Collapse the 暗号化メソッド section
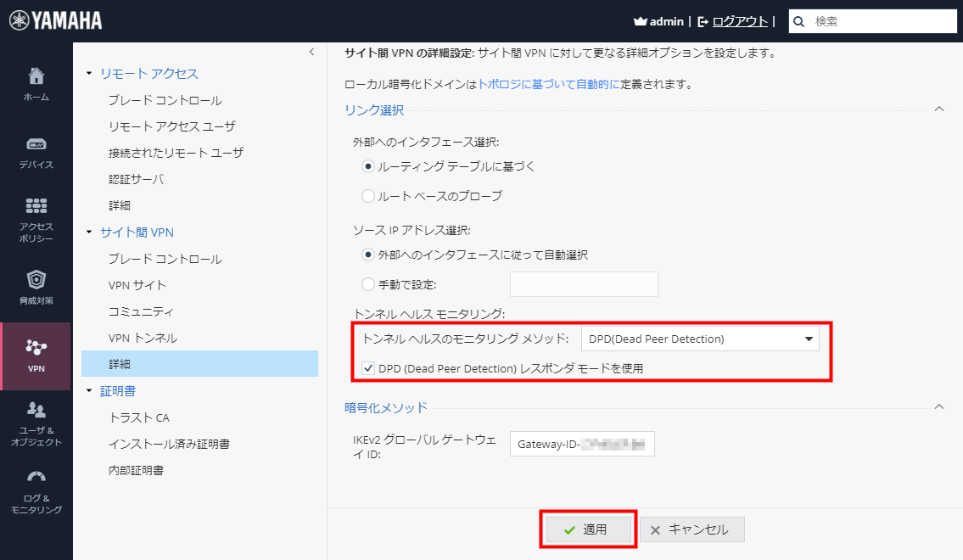Image resolution: width=963 pixels, height=560 pixels. 938,406
